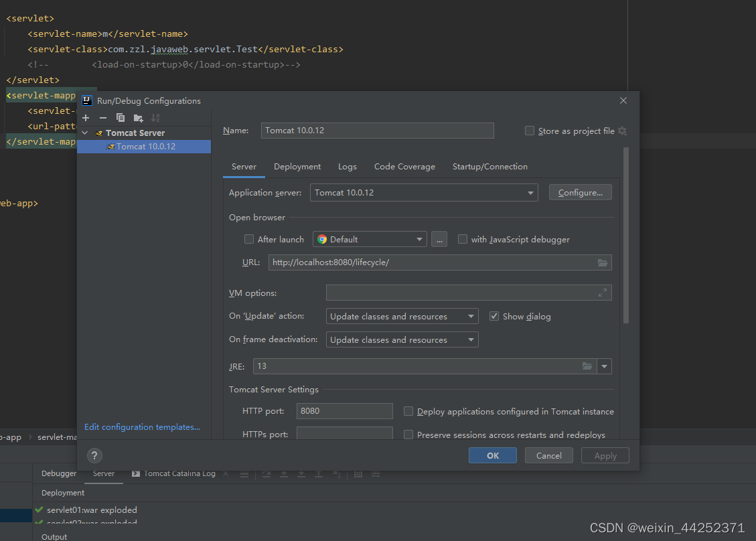Viewport: 756px width, 541px height.
Task: Open the On 'Update' action dropdown
Action: 402,316
